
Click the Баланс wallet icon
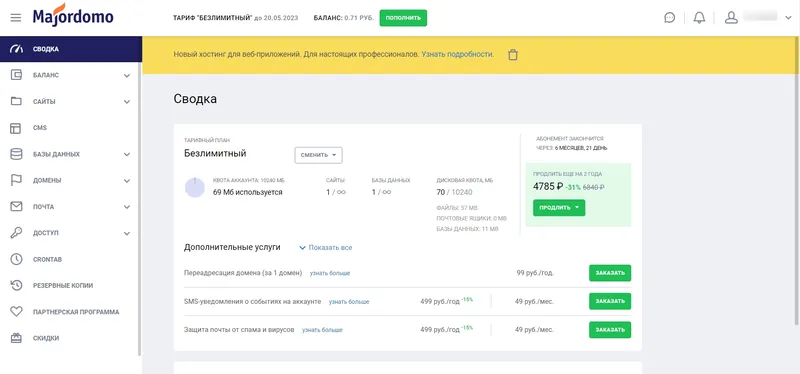pyautogui.click(x=16, y=75)
